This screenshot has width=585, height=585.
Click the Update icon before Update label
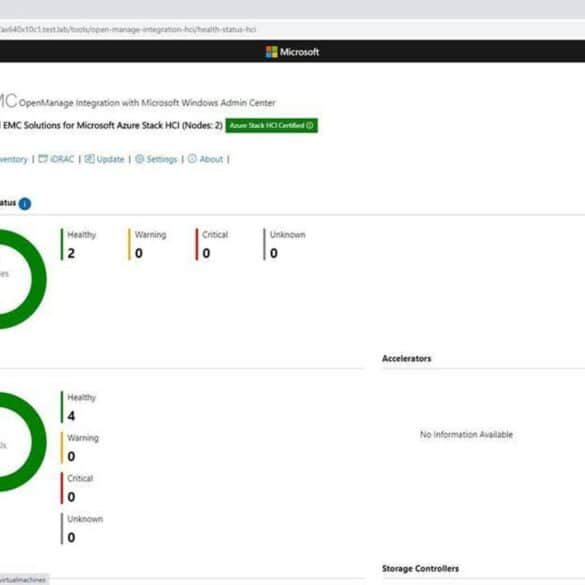[89, 159]
